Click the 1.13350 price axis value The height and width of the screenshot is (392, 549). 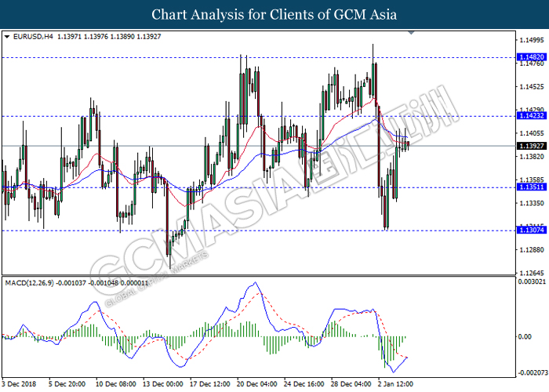(532, 203)
